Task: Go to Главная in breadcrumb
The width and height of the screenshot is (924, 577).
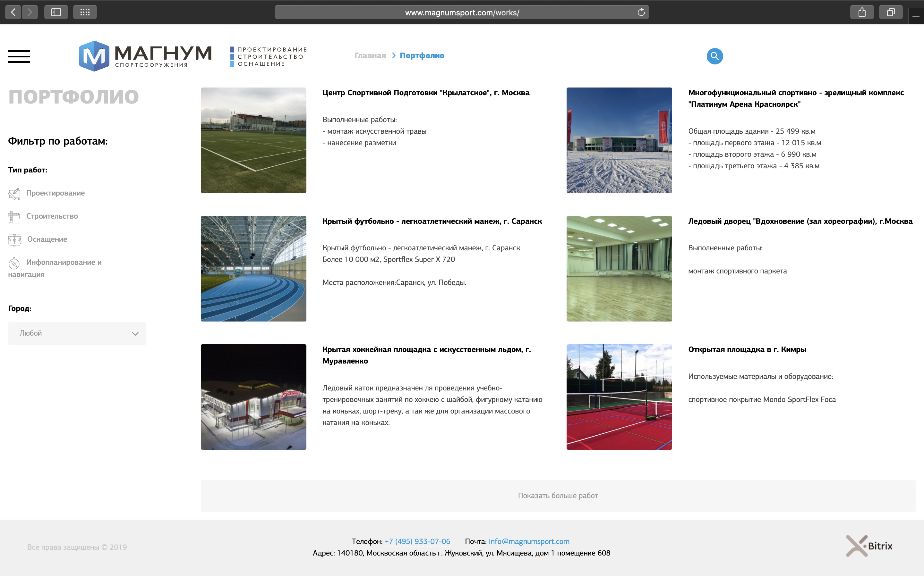Action: 370,56
